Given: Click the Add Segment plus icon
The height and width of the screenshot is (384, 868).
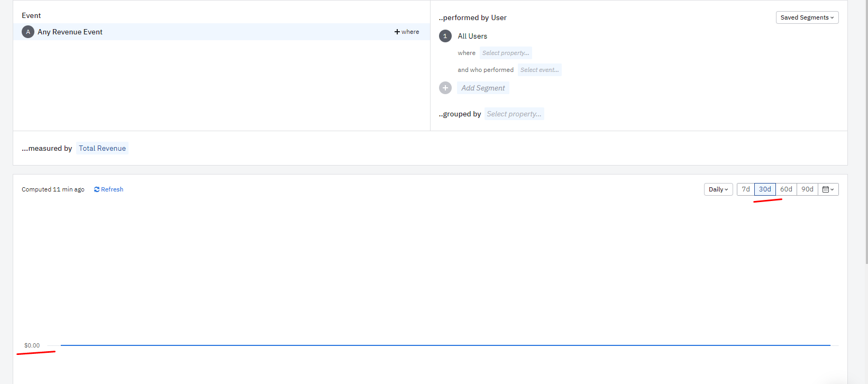Looking at the screenshot, I should (445, 88).
